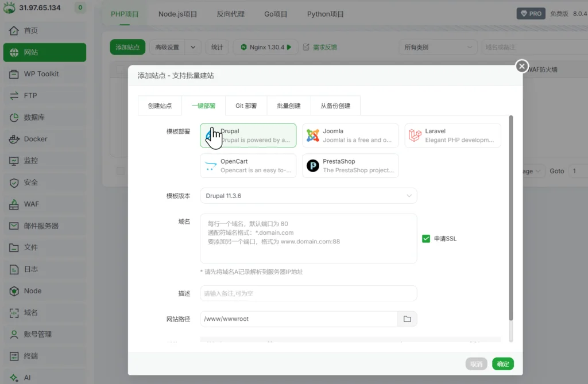This screenshot has height=384, width=588.
Task: Open the 安全 shield icon
Action: pos(14,183)
